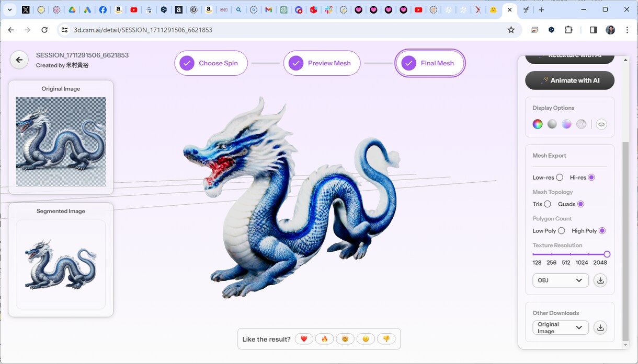Switch to the X (Twitter) browser tab

[26, 10]
